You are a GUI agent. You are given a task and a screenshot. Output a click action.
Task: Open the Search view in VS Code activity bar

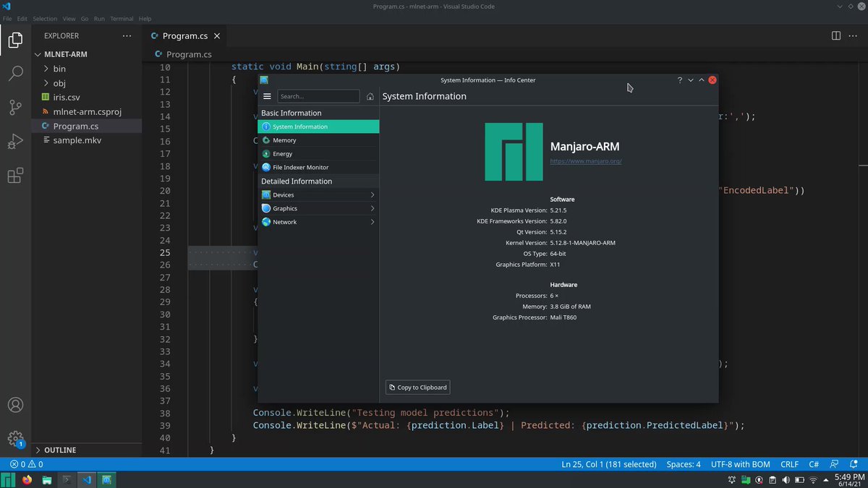pos(15,74)
